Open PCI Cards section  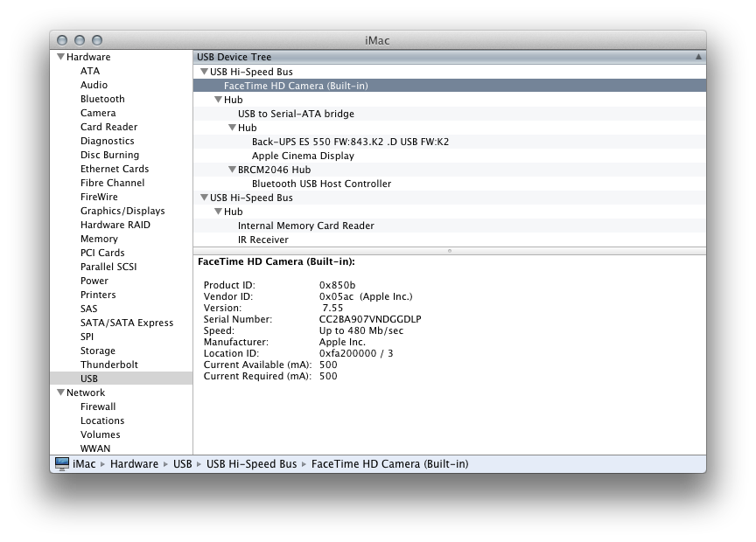(102, 253)
